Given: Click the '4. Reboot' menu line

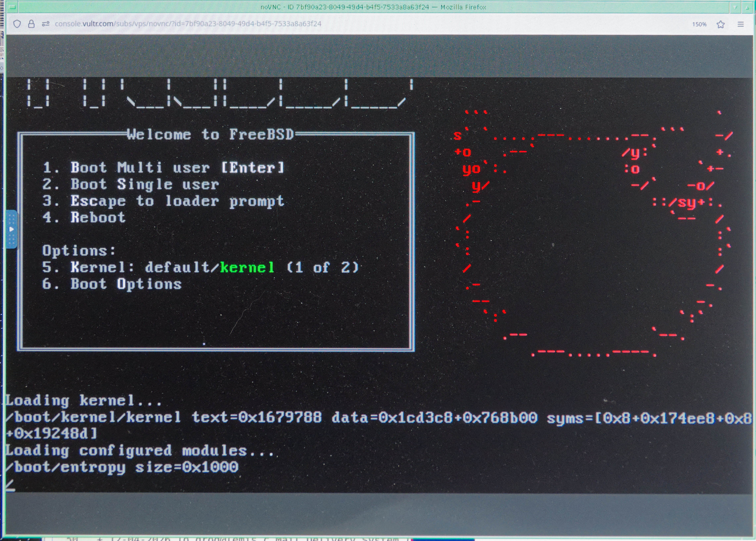Looking at the screenshot, I should (84, 217).
